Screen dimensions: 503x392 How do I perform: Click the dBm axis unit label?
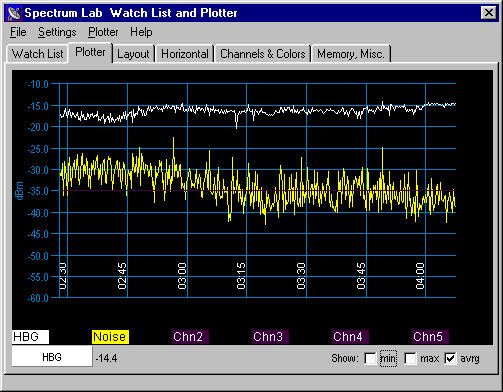click(19, 191)
